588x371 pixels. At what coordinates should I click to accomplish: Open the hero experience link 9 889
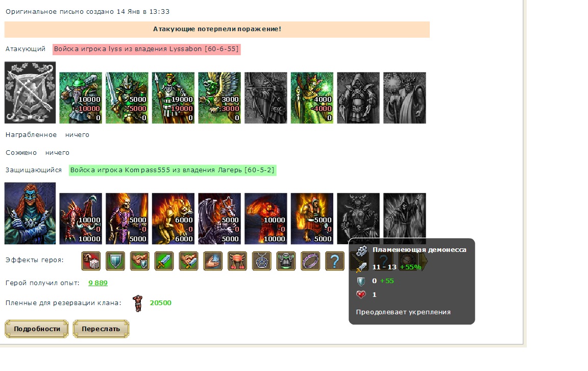tap(98, 283)
